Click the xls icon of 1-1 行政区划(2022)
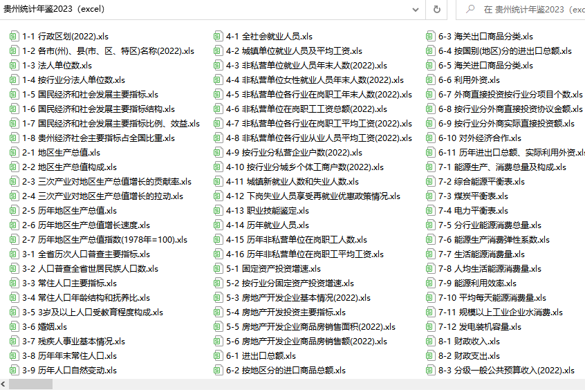 [14, 36]
